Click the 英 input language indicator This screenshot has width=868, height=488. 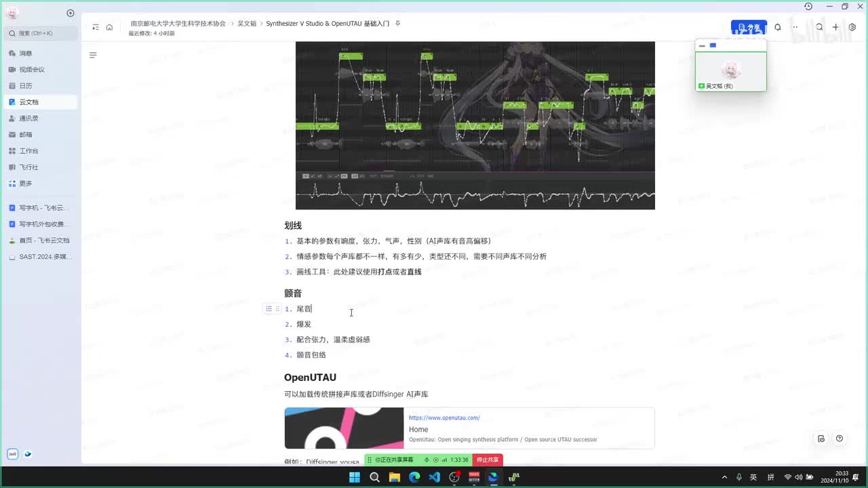(753, 477)
